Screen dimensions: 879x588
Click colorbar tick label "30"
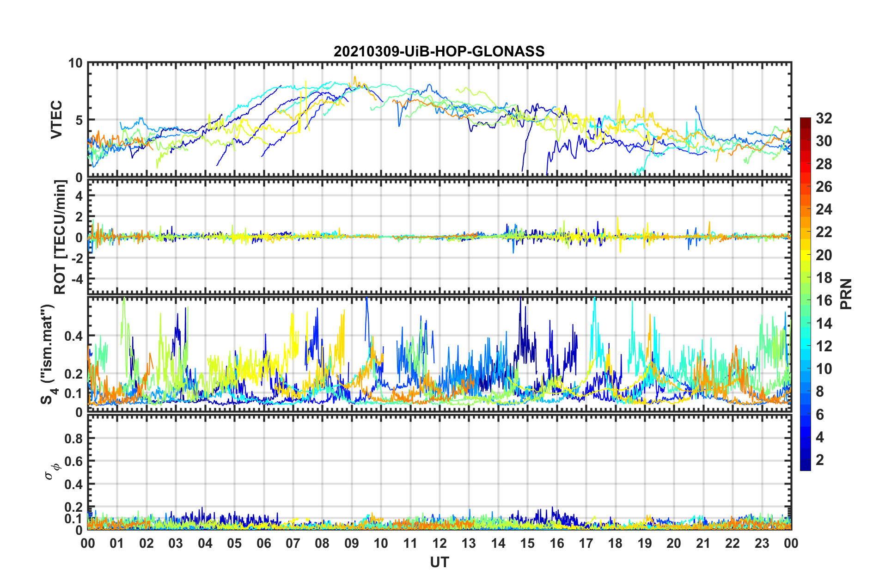pyautogui.click(x=824, y=141)
